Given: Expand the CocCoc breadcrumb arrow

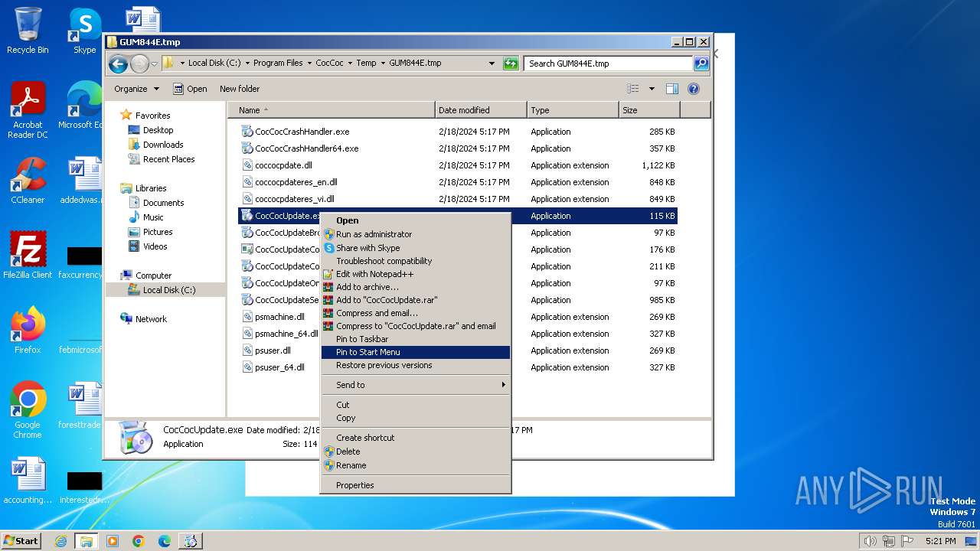Looking at the screenshot, I should 350,63.
